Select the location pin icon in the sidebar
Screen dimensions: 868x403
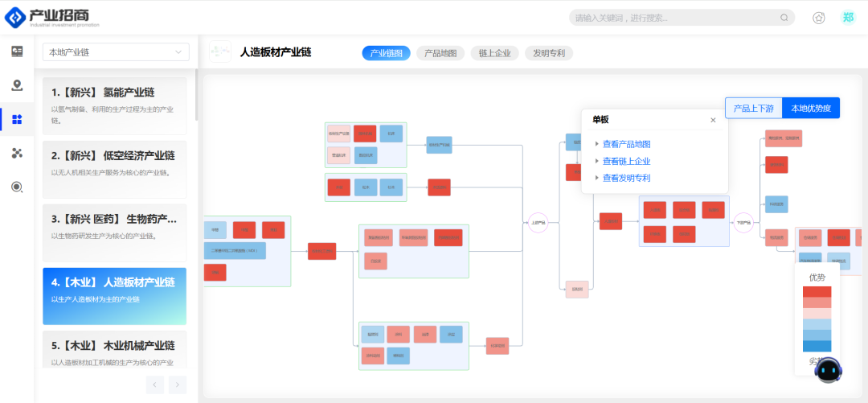[17, 85]
